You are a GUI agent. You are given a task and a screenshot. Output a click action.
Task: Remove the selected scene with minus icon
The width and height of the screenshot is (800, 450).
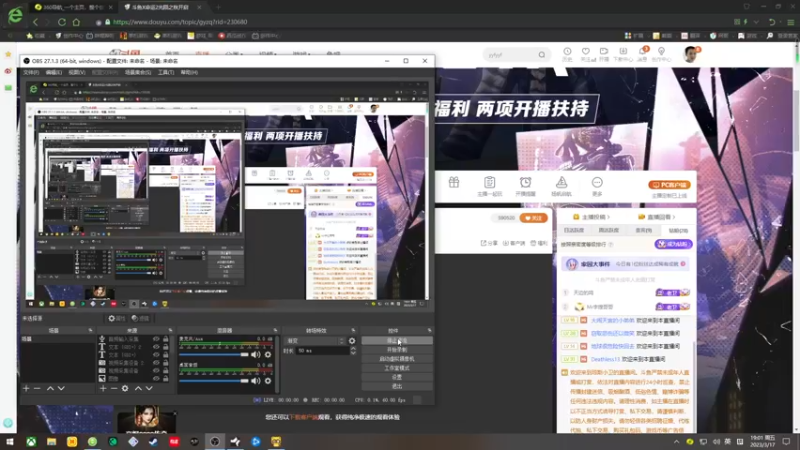coord(37,388)
